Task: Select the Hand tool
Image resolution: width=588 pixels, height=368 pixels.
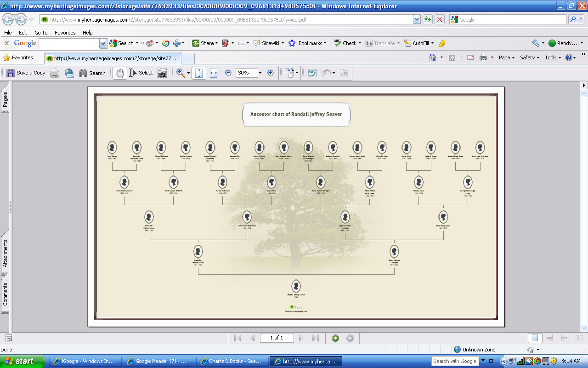Action: click(x=119, y=73)
